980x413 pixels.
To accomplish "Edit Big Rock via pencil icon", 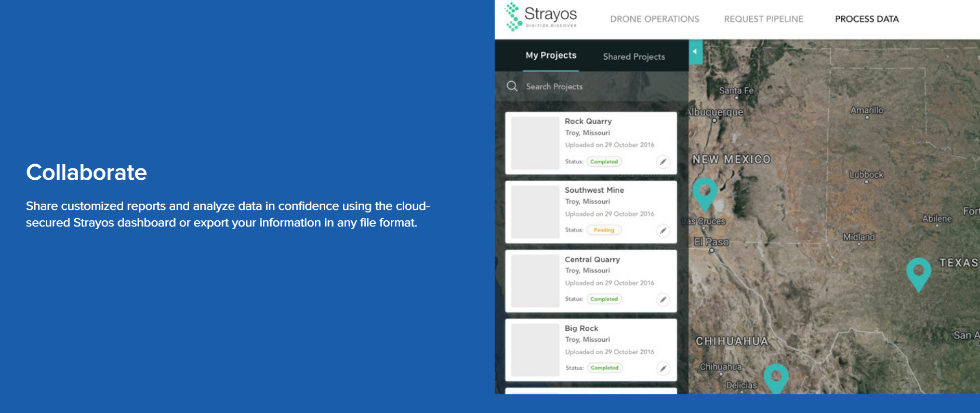I will (663, 368).
